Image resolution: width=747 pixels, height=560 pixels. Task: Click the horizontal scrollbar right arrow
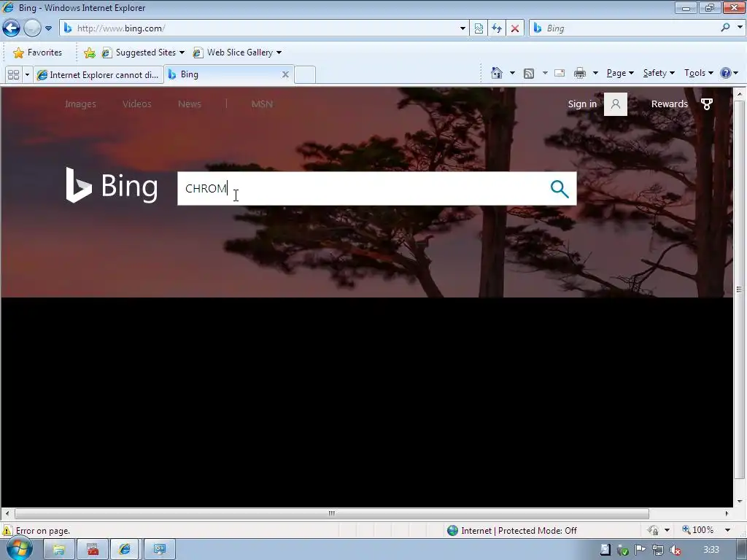click(727, 513)
